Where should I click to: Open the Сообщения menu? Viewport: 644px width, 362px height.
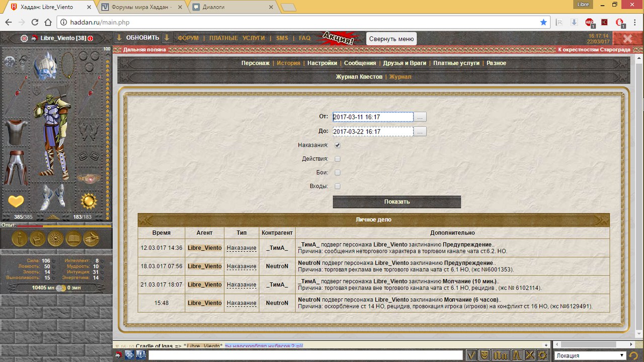click(360, 63)
